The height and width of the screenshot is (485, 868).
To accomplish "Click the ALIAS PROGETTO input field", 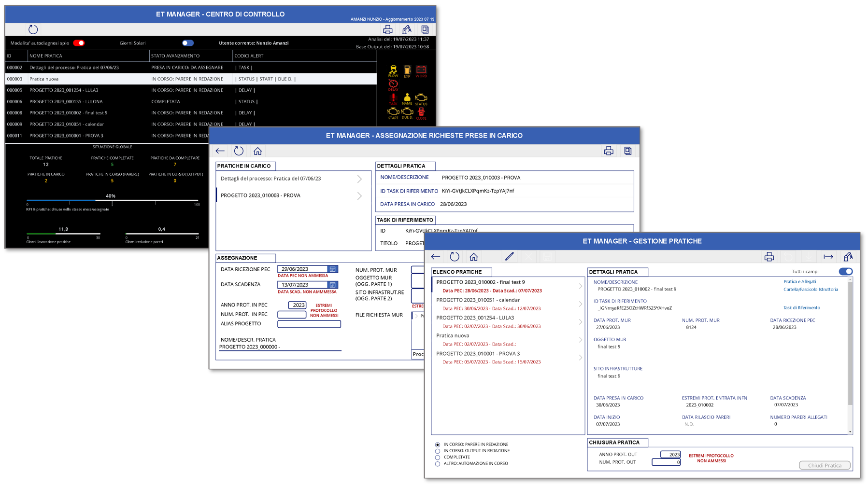I will click(309, 324).
